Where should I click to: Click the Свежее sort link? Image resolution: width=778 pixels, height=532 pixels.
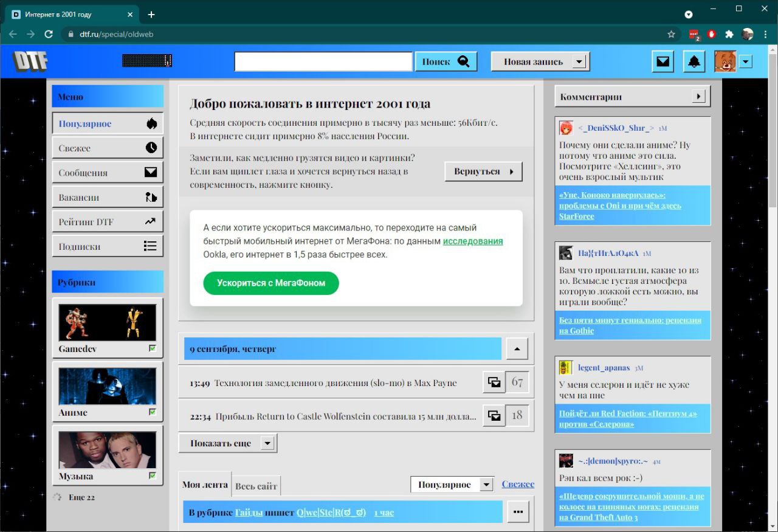(518, 484)
